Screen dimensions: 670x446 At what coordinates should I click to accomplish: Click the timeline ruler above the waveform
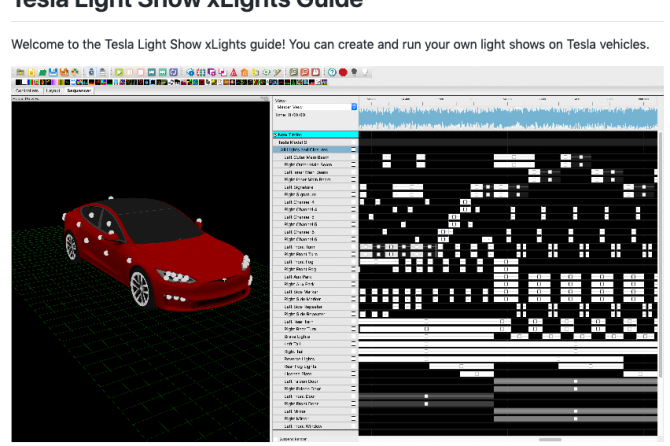[x=508, y=102]
